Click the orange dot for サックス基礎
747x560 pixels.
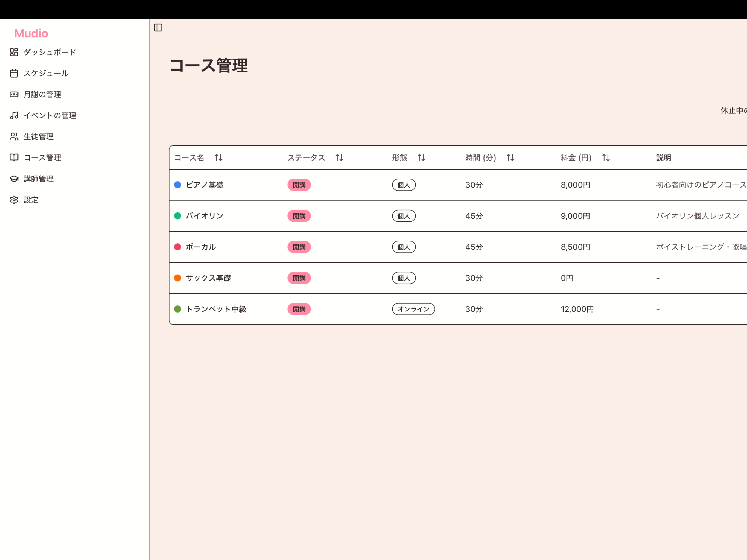tap(178, 278)
